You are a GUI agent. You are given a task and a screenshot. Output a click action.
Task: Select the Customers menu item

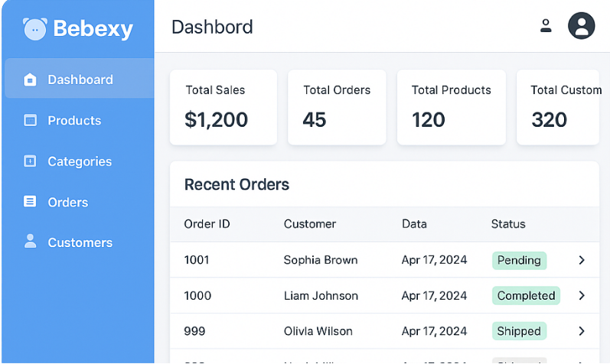80,242
